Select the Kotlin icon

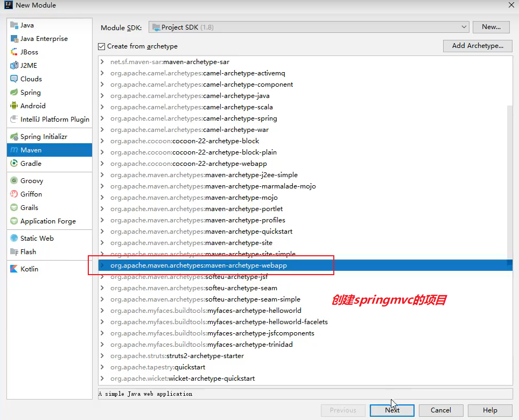[14, 269]
